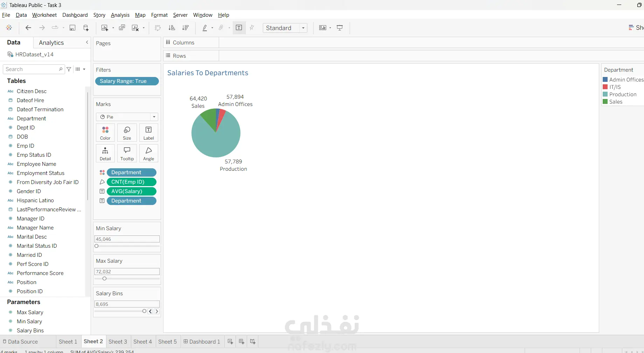Click the New Dashboard icon in tab bar

pos(241,341)
